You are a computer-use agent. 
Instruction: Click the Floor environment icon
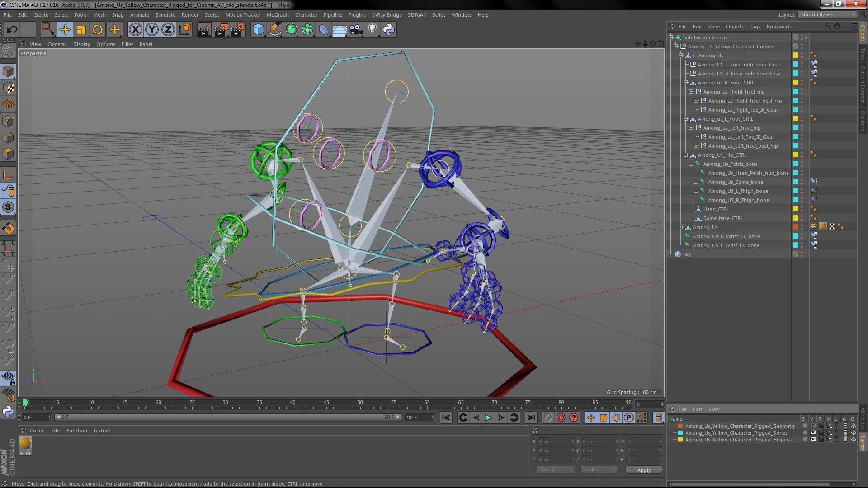click(340, 30)
